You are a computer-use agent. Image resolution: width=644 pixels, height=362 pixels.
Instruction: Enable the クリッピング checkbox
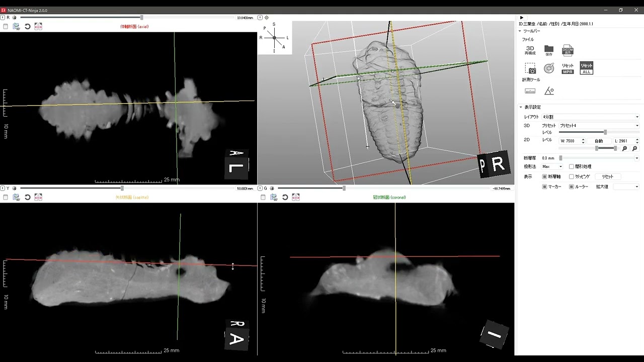572,176
